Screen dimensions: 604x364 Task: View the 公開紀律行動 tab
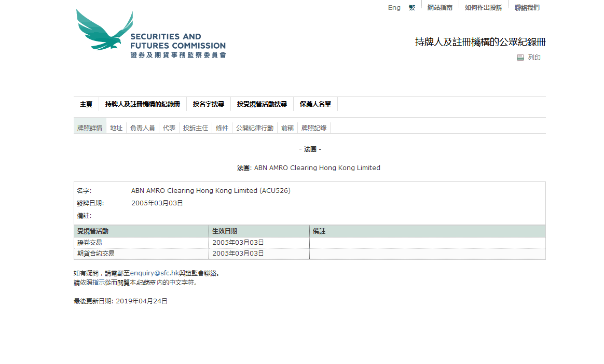(255, 128)
